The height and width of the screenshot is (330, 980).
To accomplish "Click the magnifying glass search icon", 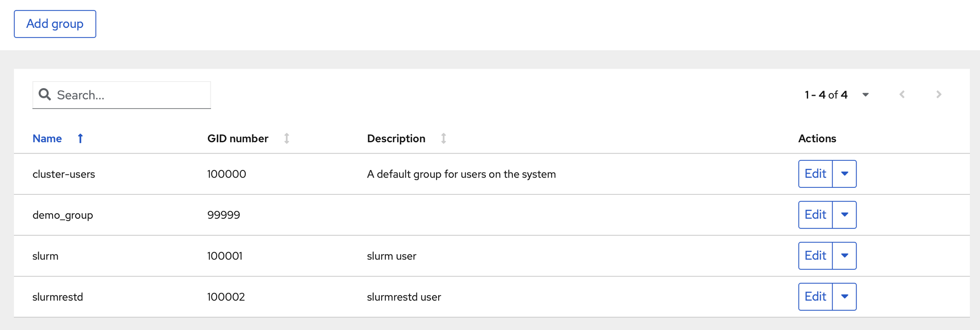I will (x=45, y=94).
